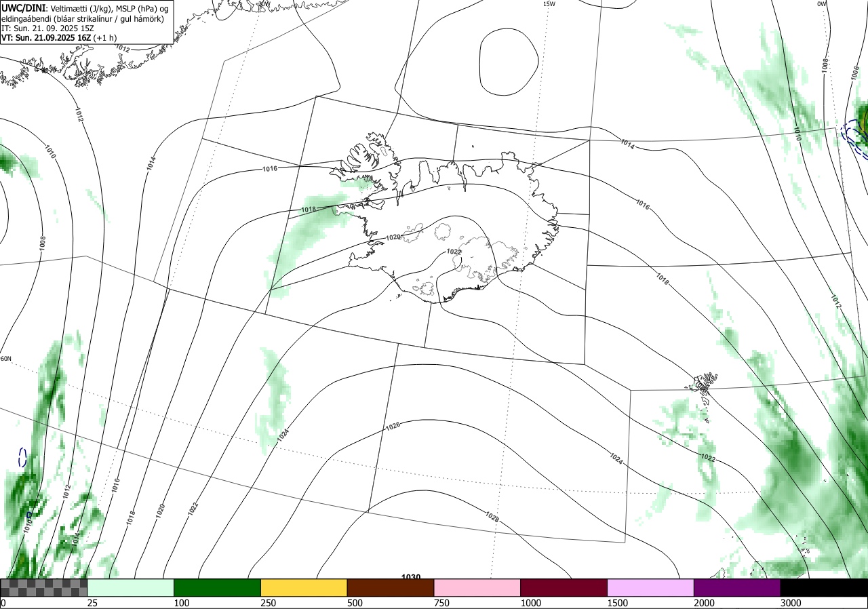
Task: Click the "1026" isobar label
Action: click(x=392, y=427)
